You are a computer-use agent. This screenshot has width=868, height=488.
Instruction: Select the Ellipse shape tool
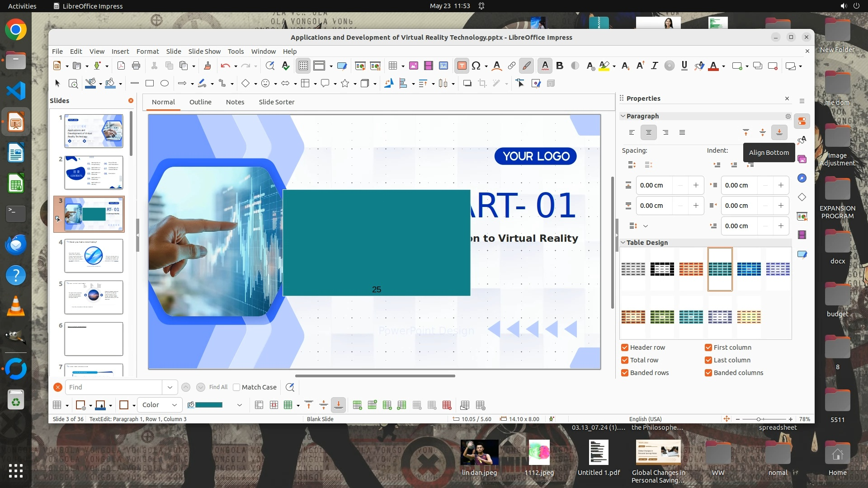(x=165, y=83)
